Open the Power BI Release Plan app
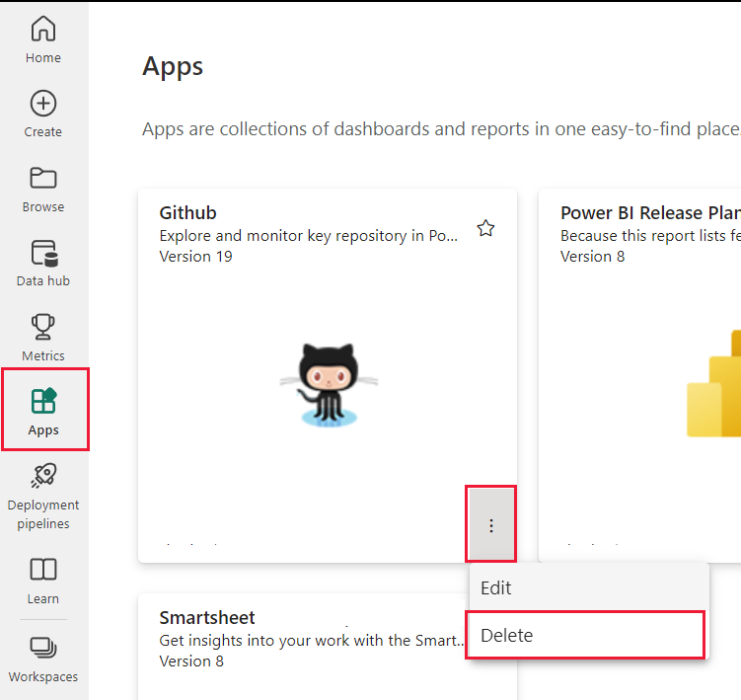The height and width of the screenshot is (700, 741). pos(650,213)
